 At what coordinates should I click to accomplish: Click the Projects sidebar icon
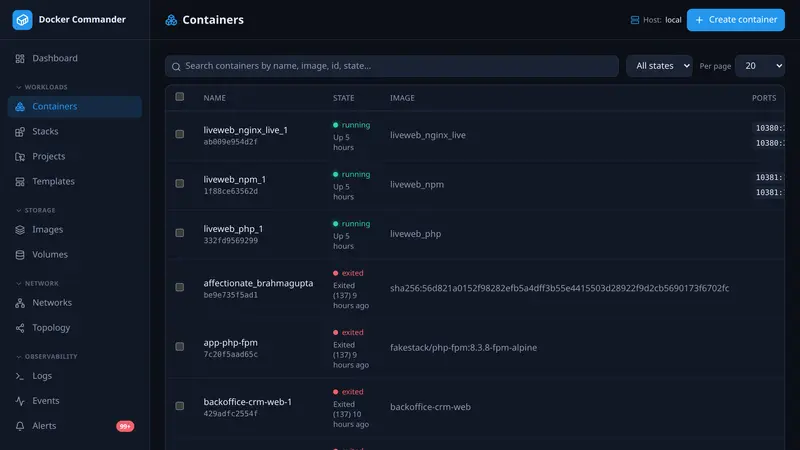point(20,157)
